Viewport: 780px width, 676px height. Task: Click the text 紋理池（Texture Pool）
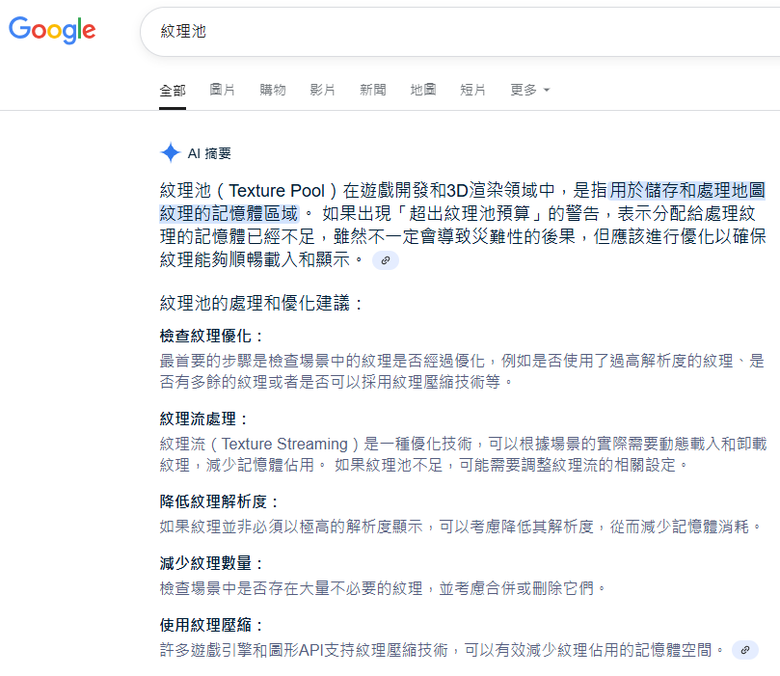pos(249,191)
